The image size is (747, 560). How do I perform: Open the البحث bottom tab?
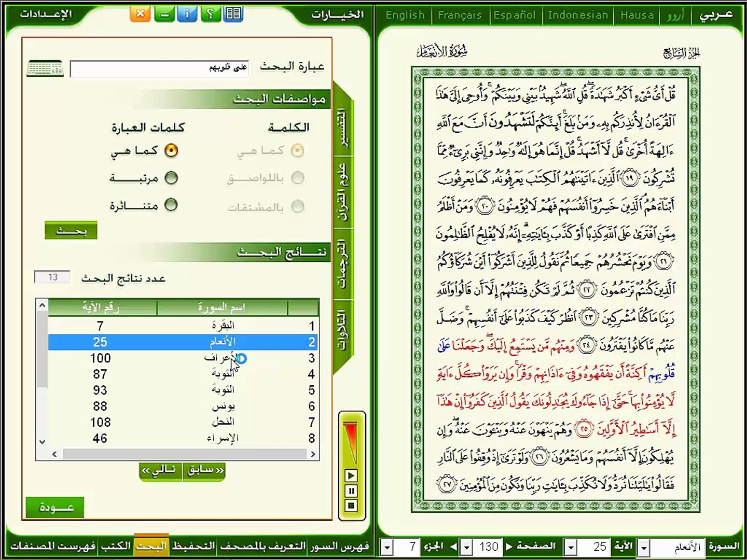click(151, 546)
